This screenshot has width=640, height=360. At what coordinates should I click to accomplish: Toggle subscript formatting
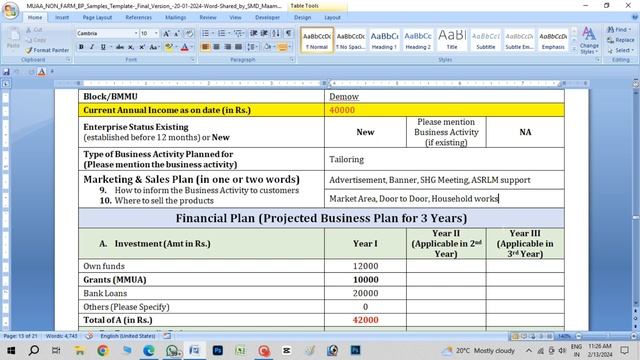tap(131, 47)
